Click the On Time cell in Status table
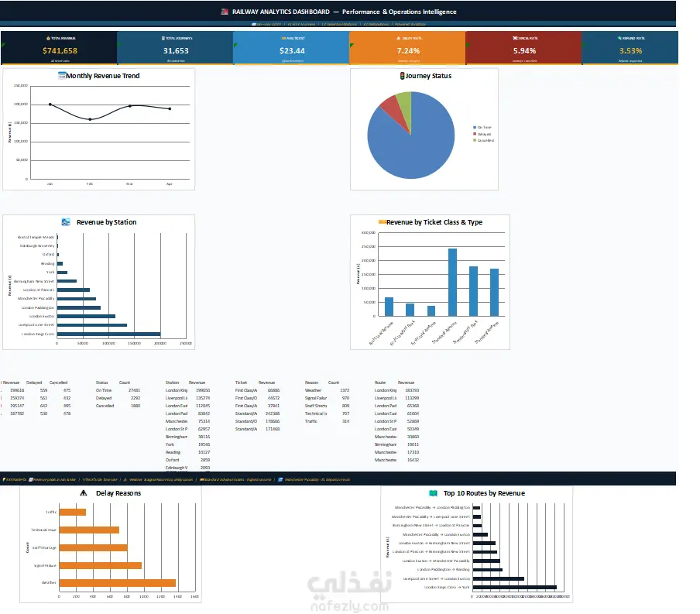 tap(104, 390)
